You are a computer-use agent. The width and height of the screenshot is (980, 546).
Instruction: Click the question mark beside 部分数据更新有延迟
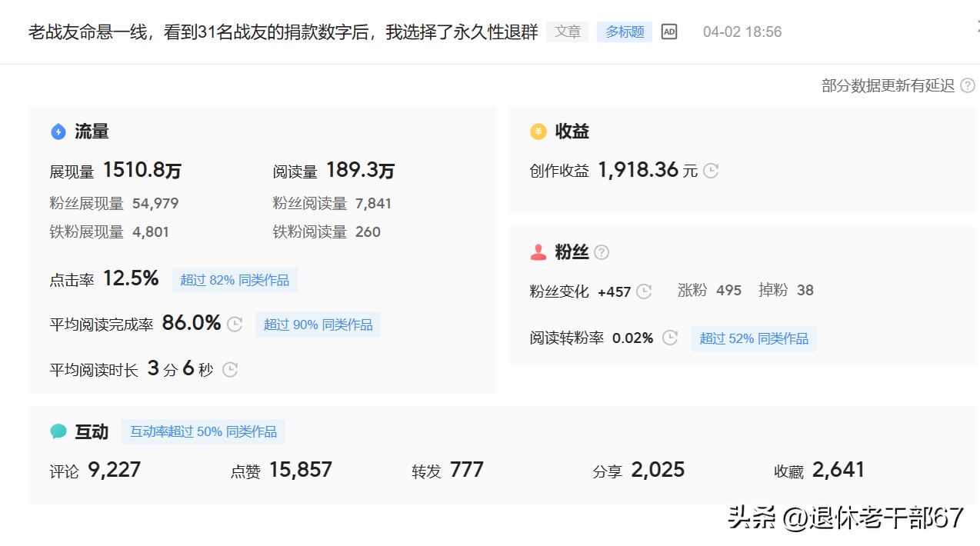(969, 85)
